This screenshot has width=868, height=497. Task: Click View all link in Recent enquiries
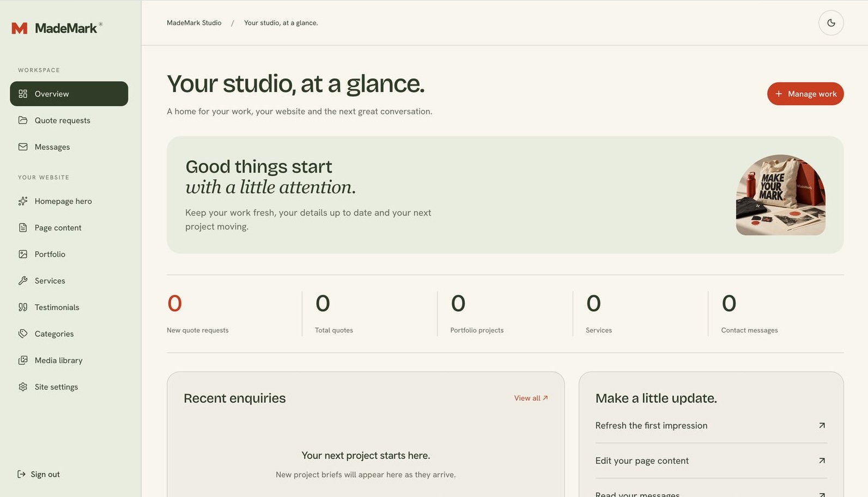(x=531, y=398)
